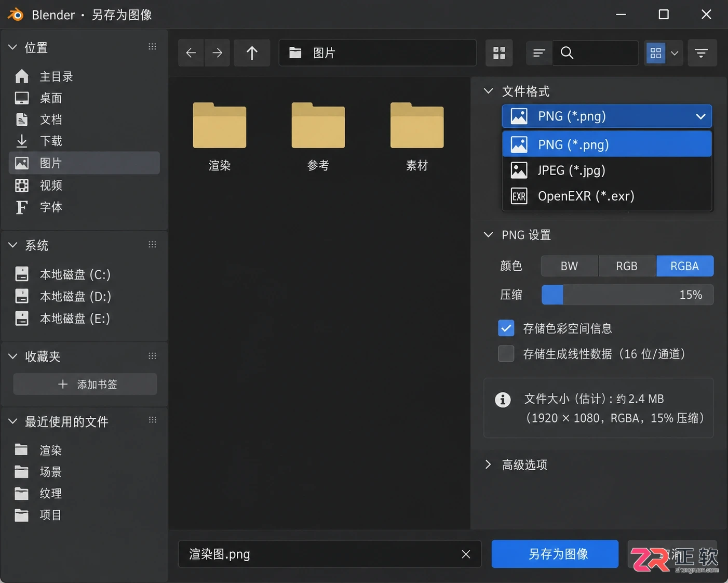Toggle the filter settings funnel icon
The image size is (728, 583).
[x=702, y=53]
